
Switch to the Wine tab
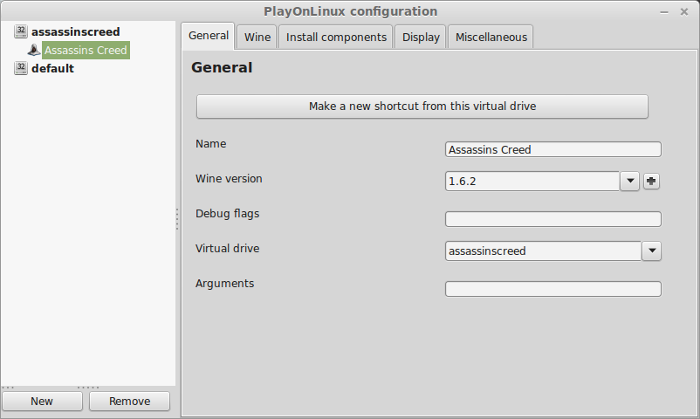pyautogui.click(x=257, y=37)
